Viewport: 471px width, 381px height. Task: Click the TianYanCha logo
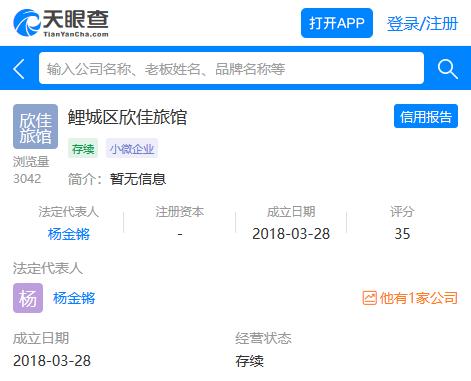pos(61,23)
